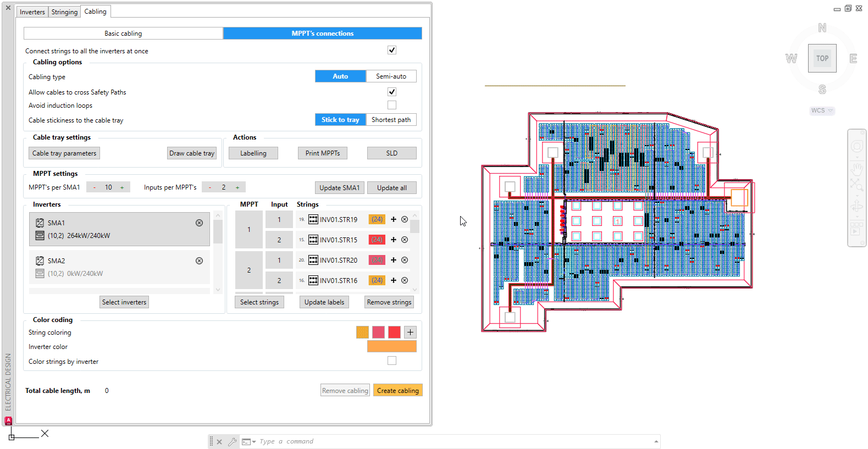Click the Labelling action button

coord(253,153)
